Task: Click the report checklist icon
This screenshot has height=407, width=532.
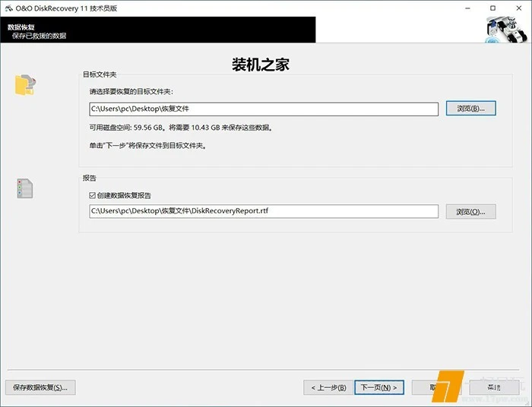Action: tap(25, 188)
